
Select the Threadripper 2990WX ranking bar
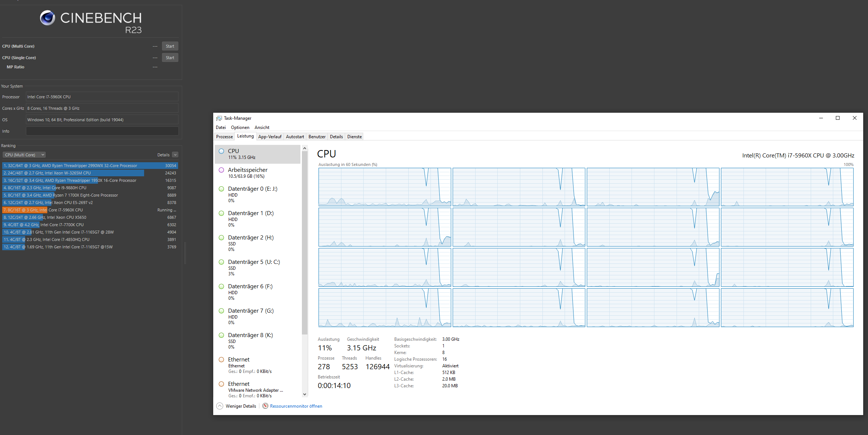90,166
